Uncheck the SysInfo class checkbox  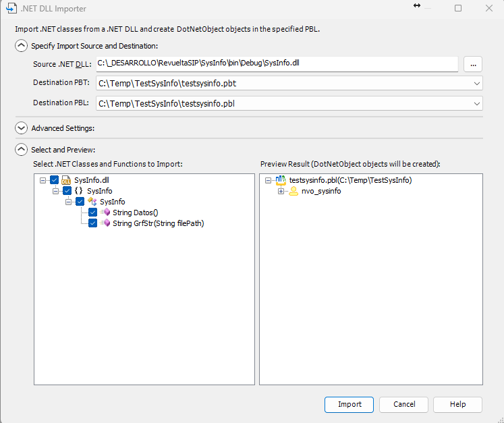coord(80,202)
